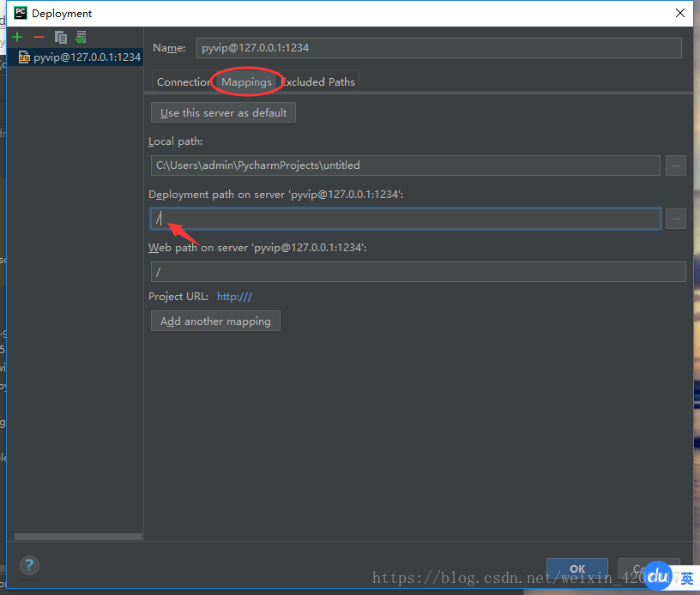Click the Baidu input method du icon
The image size is (700, 595).
658,576
